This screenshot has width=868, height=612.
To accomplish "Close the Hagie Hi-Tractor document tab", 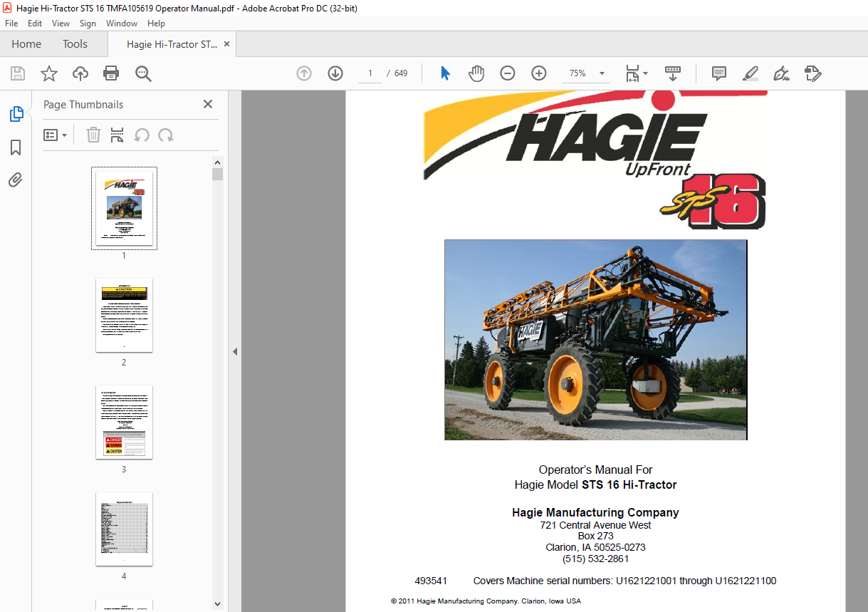I will pyautogui.click(x=227, y=44).
